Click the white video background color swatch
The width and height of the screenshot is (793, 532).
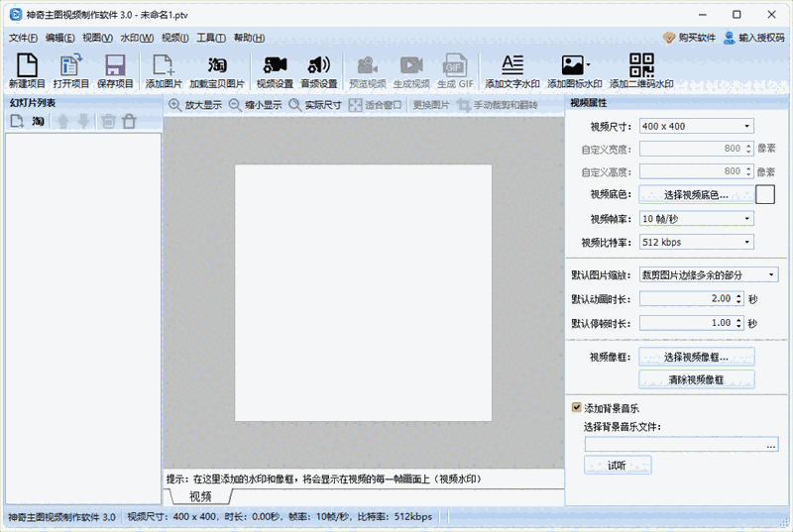(764, 194)
